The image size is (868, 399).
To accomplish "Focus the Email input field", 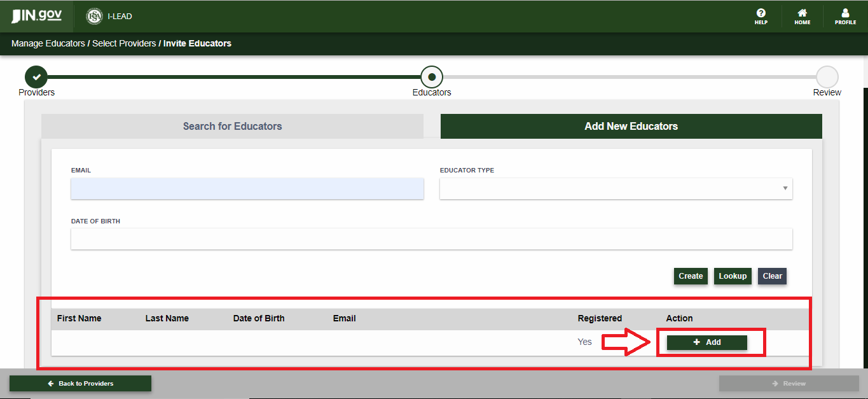I will [x=247, y=188].
